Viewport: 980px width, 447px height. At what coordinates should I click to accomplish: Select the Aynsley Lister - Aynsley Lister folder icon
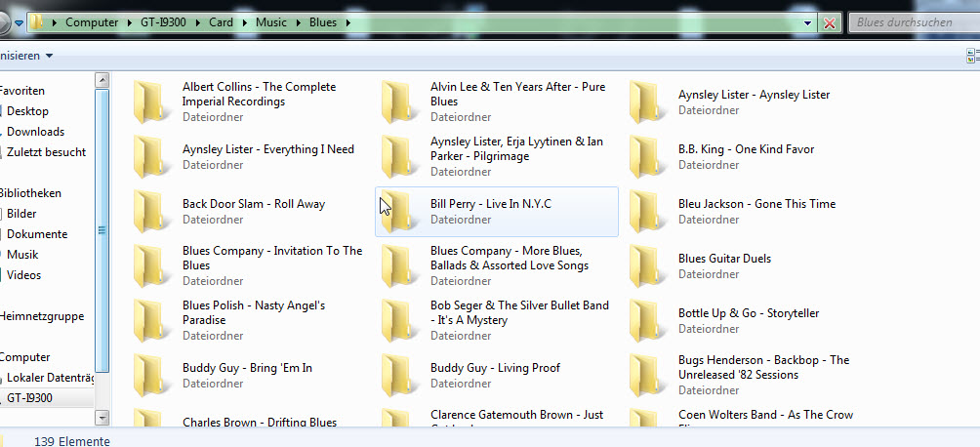point(648,102)
